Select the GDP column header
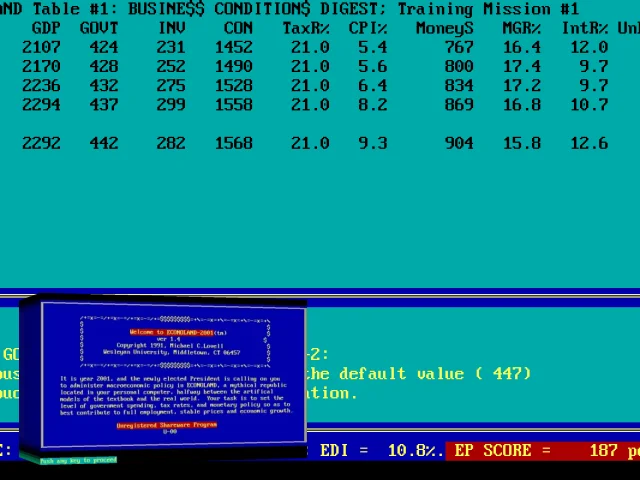The height and width of the screenshot is (480, 640). [46, 28]
